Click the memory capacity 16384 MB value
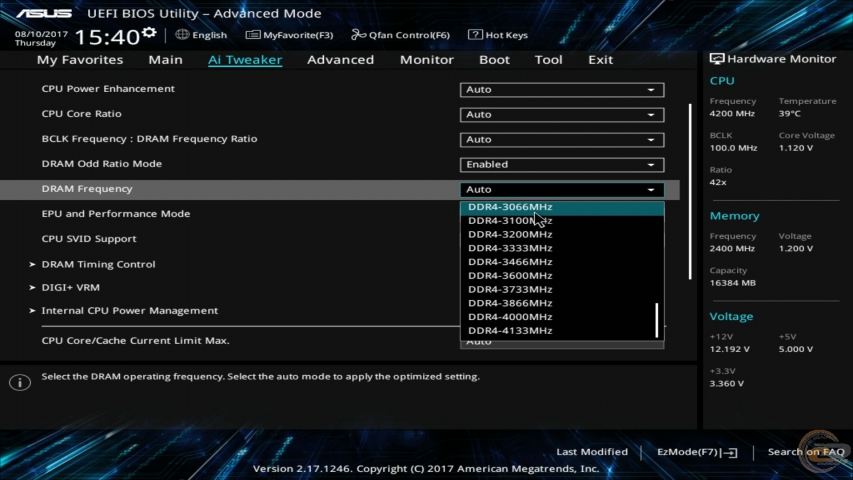The width and height of the screenshot is (853, 480). pos(732,283)
